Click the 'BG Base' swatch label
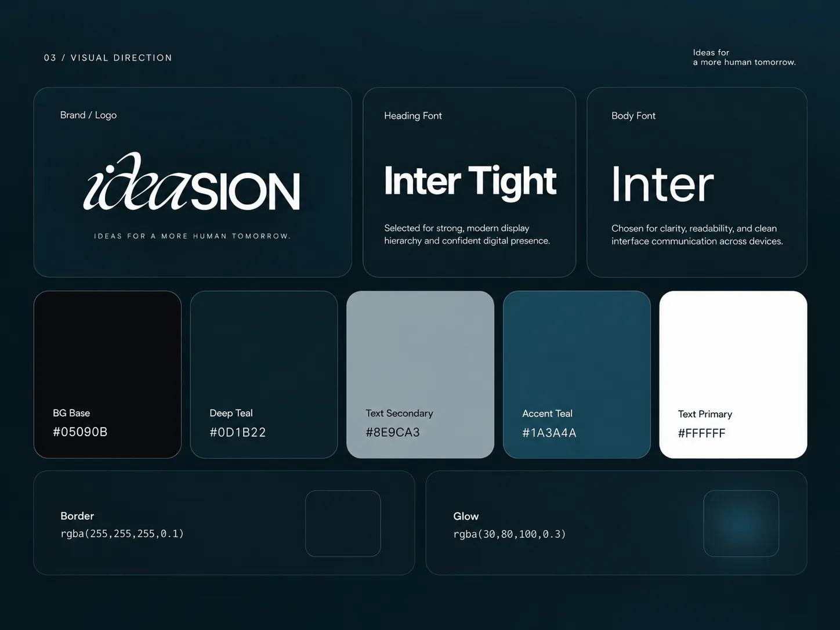Screen dimensions: 840x630 click(71, 413)
